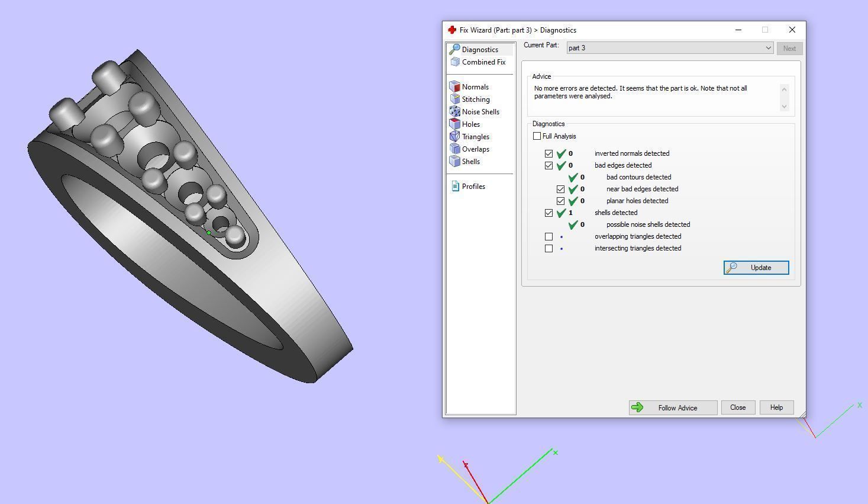This screenshot has height=504, width=868.
Task: Close the Fix Wizard with the X button
Action: coord(792,30)
